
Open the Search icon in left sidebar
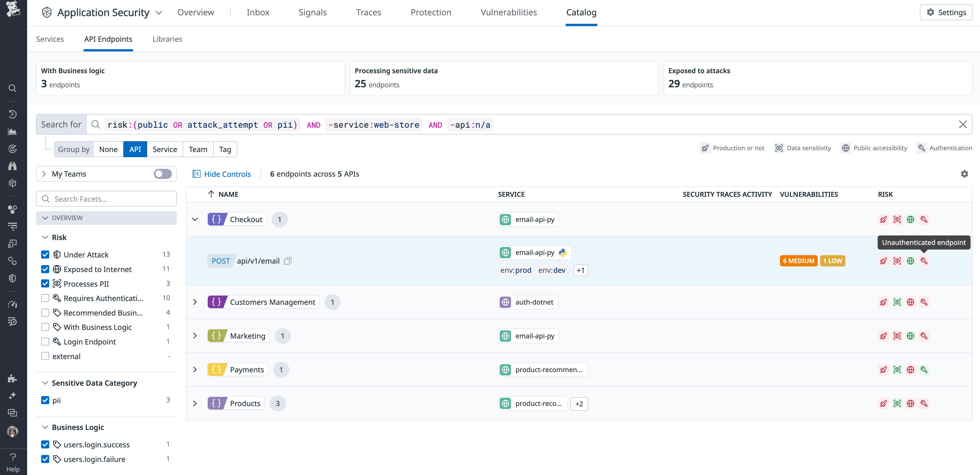click(13, 88)
